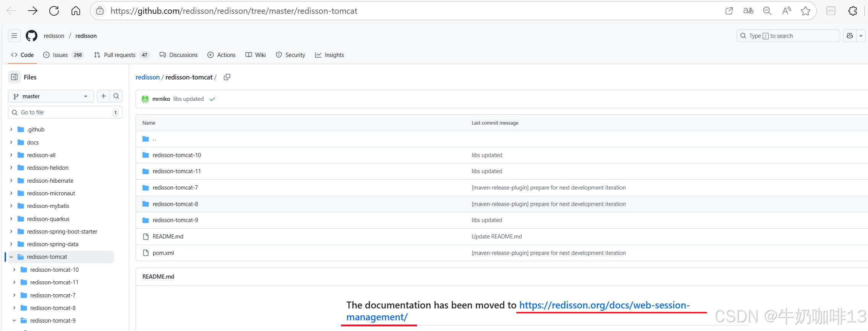Expand the redisson-quarkus folder
Screen dimensions: 868x331
pyautogui.click(x=11, y=219)
